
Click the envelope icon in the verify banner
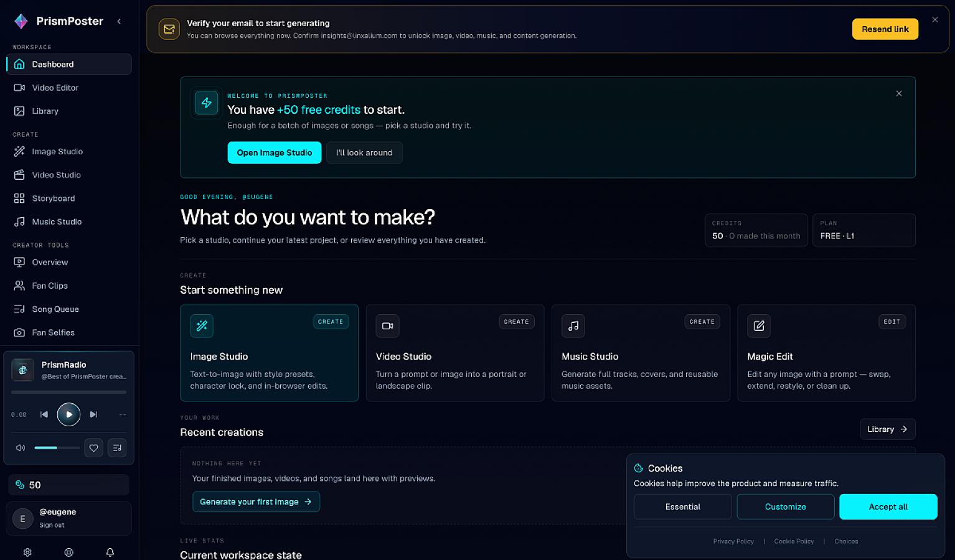[x=169, y=29]
